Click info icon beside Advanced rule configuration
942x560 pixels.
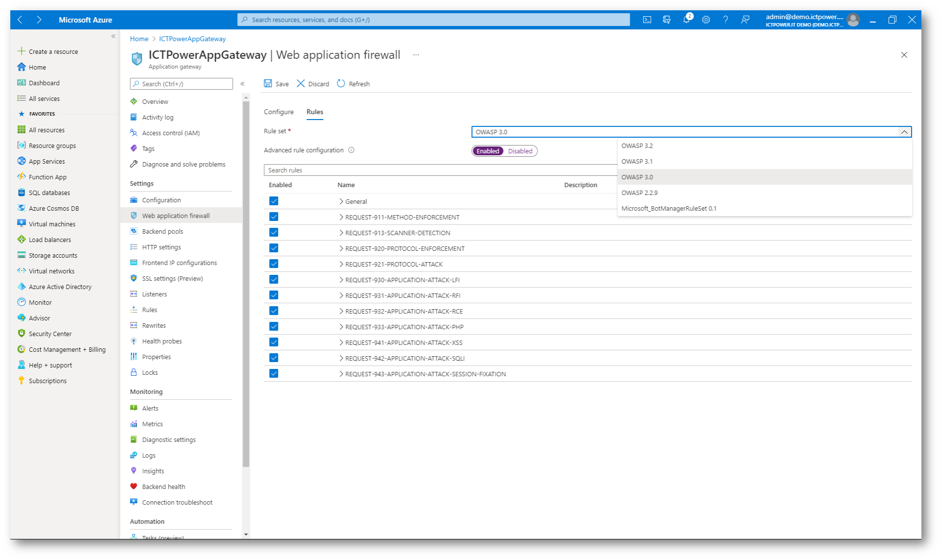pyautogui.click(x=351, y=150)
